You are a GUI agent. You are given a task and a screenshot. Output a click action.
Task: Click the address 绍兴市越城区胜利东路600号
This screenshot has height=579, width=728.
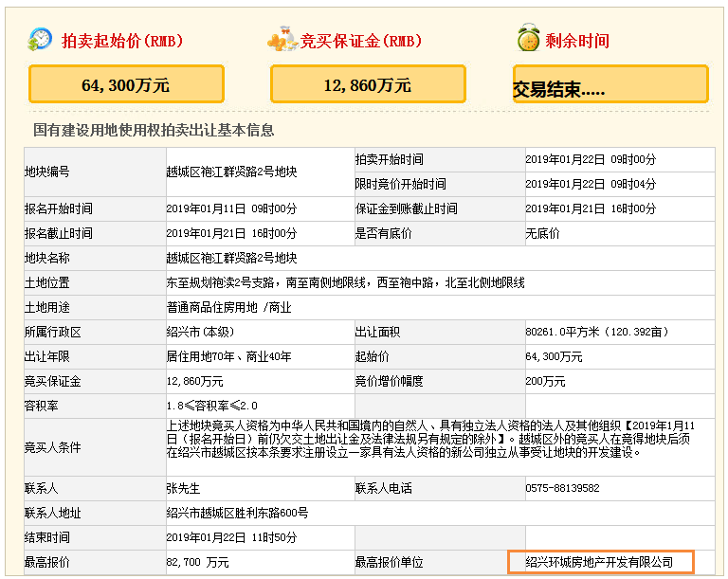[237, 513]
